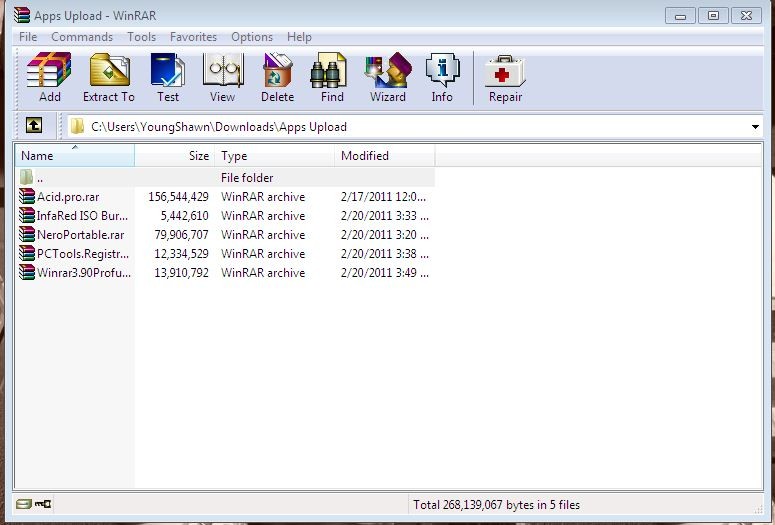Open the Favorites menu
775x525 pixels.
[193, 37]
